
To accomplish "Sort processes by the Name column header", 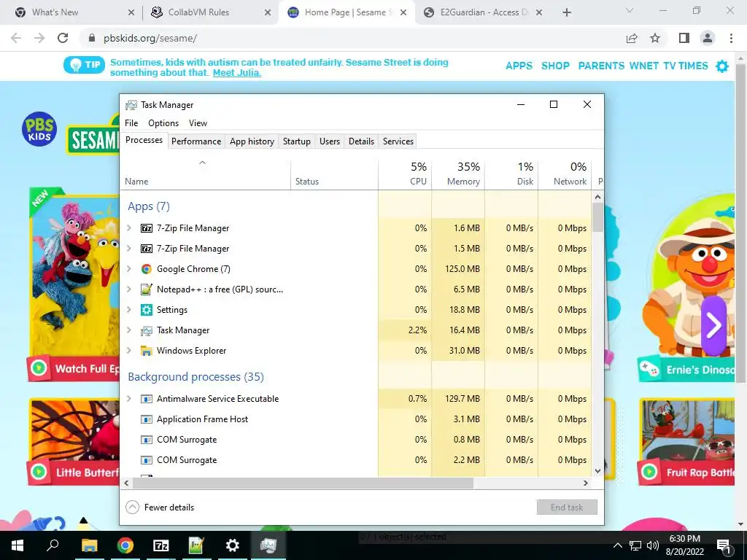I will tap(205, 174).
